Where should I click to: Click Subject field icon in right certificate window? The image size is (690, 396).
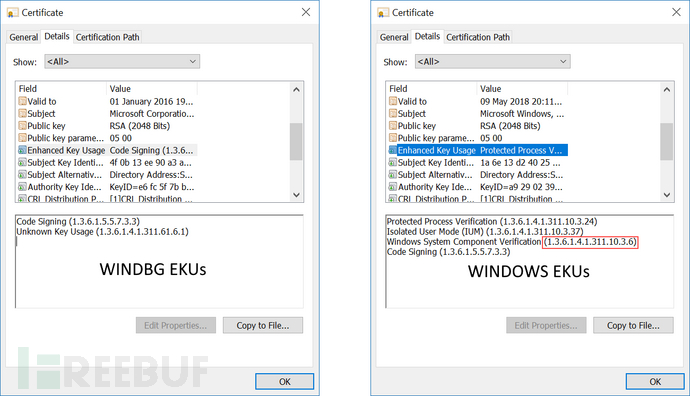pyautogui.click(x=393, y=114)
